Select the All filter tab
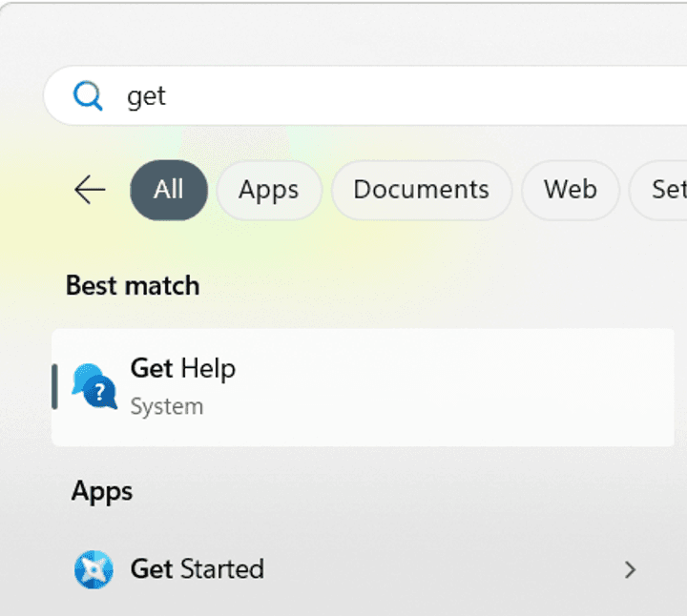This screenshot has width=687, height=616. pyautogui.click(x=169, y=190)
